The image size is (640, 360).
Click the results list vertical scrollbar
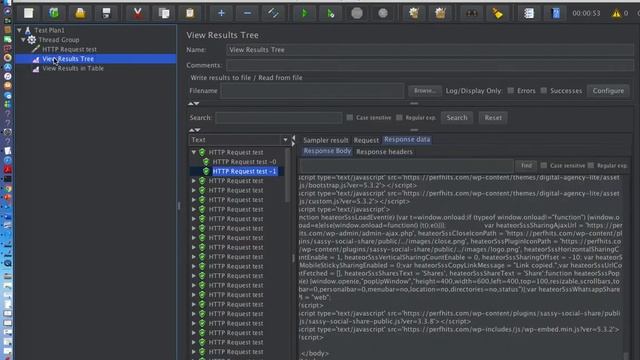tap(287, 176)
